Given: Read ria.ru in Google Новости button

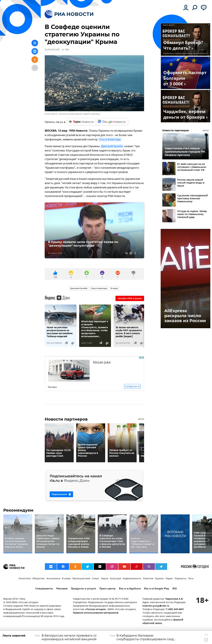Looking at the screenshot, I should point(112,122).
